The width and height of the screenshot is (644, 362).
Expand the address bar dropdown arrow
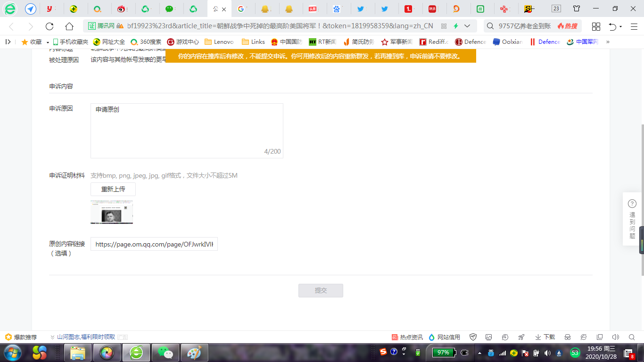coord(467,26)
